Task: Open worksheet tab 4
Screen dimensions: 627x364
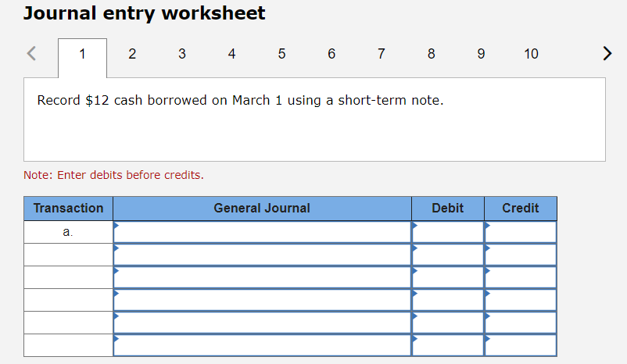Action: click(x=232, y=54)
